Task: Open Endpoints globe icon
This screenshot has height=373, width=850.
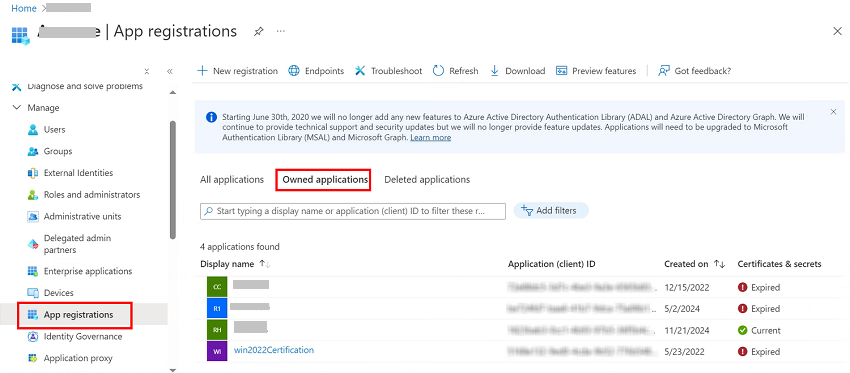Action: tap(294, 71)
